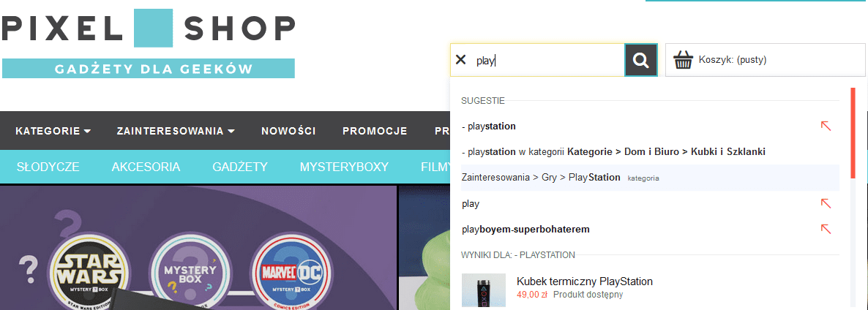Click the red suggestions scrollbar

[x=853, y=132]
